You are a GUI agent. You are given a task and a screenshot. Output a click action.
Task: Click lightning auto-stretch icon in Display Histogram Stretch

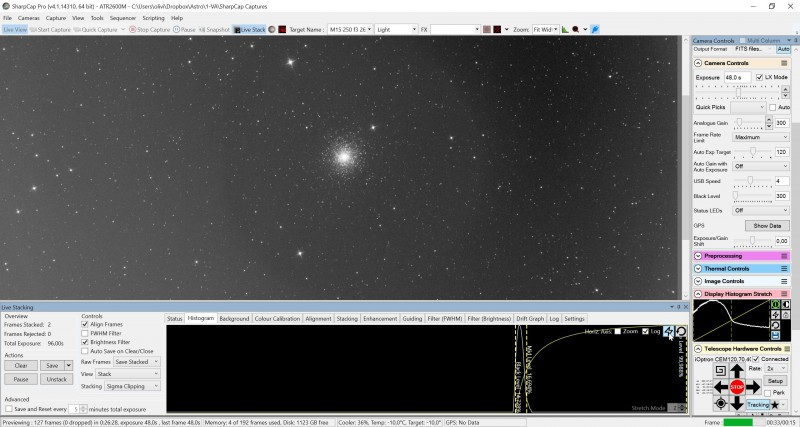pos(776,315)
